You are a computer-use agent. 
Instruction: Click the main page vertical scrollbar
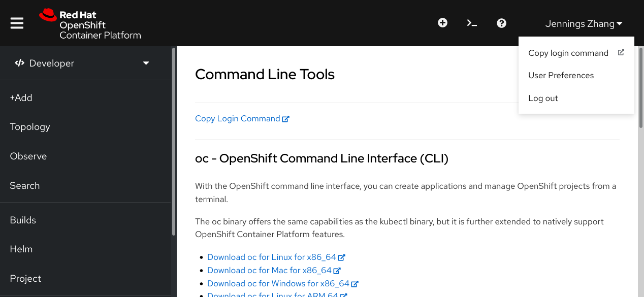click(x=641, y=87)
